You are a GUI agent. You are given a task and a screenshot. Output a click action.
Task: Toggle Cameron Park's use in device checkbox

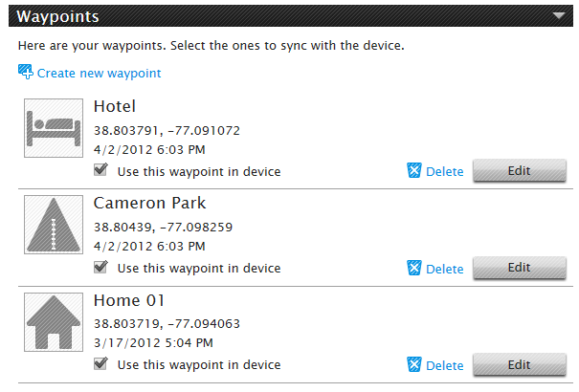[x=100, y=267]
